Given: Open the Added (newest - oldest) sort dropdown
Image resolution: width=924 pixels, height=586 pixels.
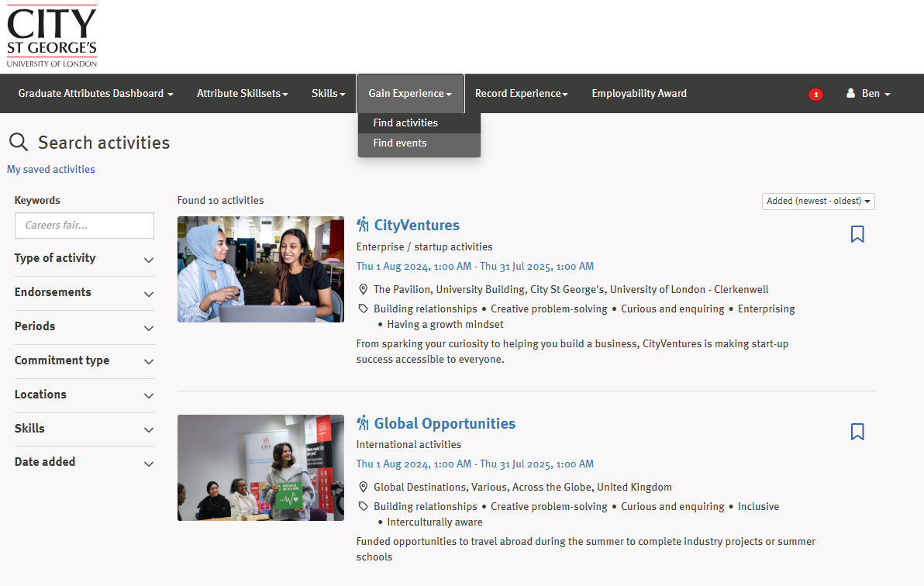Looking at the screenshot, I should coord(818,201).
